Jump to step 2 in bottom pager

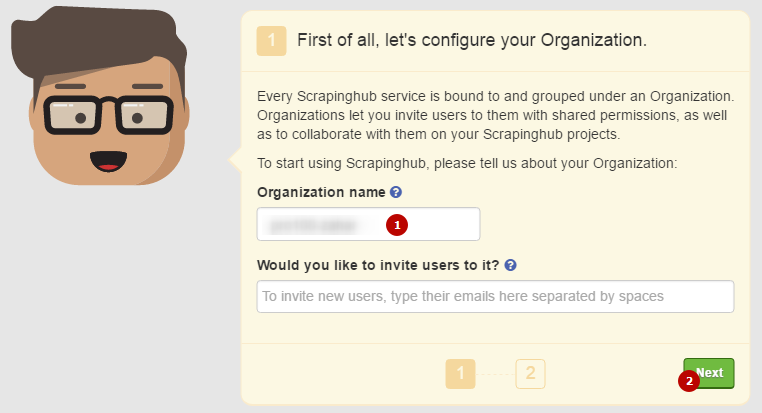tap(530, 374)
